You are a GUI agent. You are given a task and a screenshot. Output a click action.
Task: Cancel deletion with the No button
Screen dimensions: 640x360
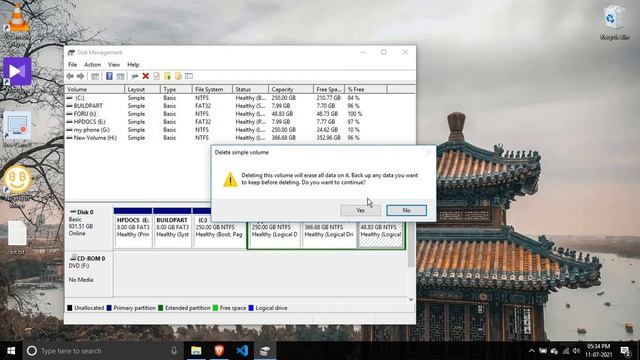click(x=406, y=210)
